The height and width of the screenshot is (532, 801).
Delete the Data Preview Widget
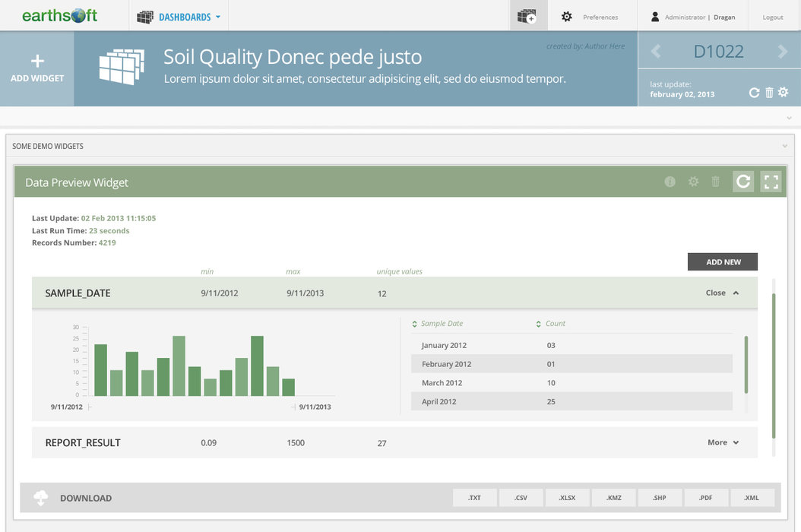(x=715, y=182)
